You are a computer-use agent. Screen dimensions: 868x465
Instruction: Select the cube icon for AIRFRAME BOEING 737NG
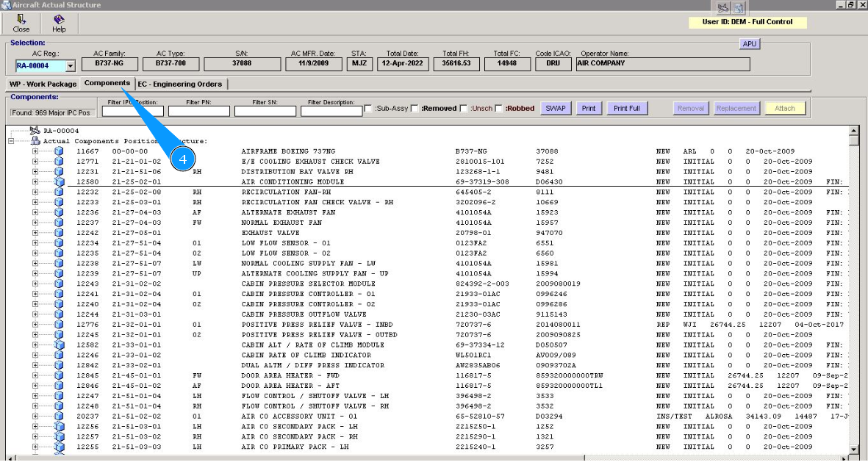tap(58, 151)
